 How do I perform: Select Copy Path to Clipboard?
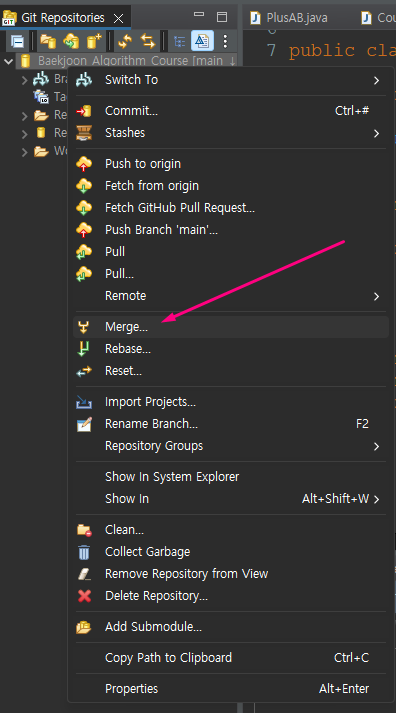point(231,658)
